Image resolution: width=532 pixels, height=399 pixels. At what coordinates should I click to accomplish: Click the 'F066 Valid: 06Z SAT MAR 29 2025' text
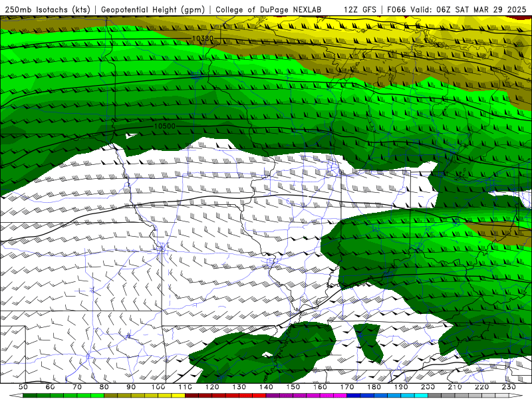click(456, 10)
